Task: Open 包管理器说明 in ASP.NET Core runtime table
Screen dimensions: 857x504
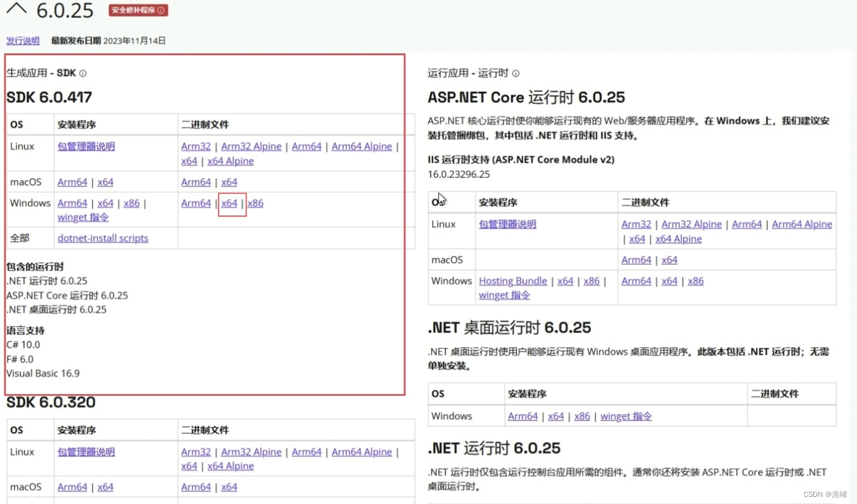Action: point(508,224)
